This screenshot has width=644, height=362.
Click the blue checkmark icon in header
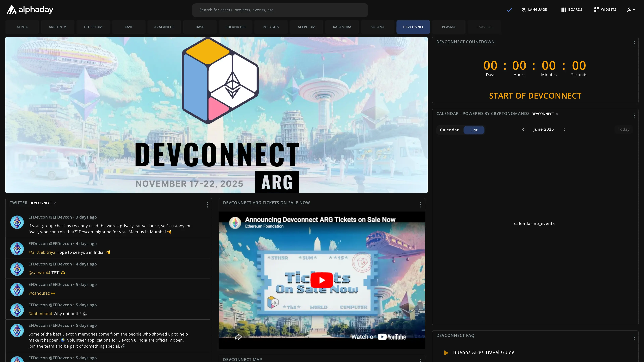click(x=509, y=10)
